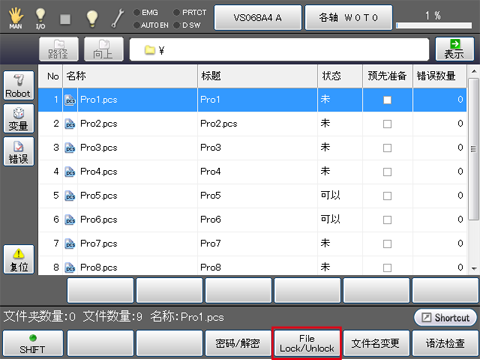Click the gray stop square icon
The width and height of the screenshot is (480, 360).
[65, 19]
